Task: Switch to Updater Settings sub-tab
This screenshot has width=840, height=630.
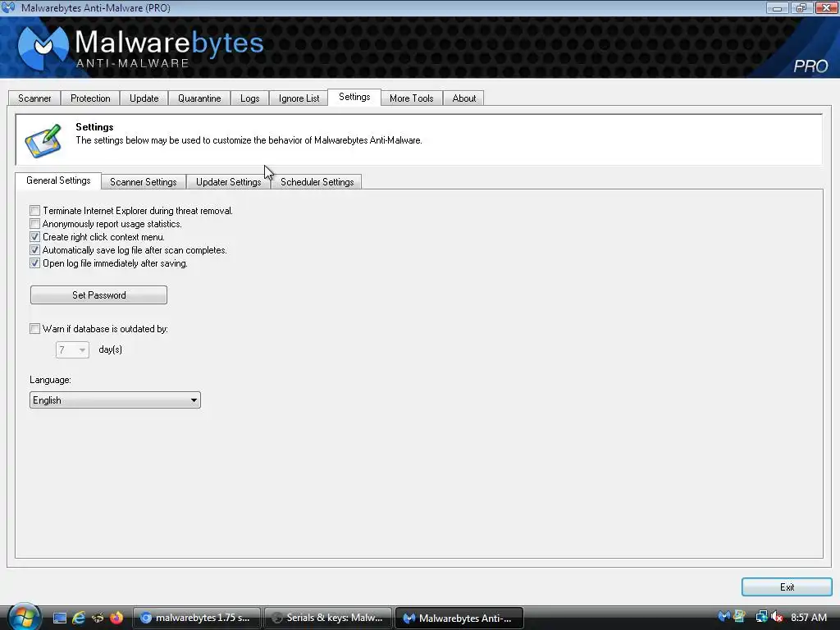Action: 228,181
